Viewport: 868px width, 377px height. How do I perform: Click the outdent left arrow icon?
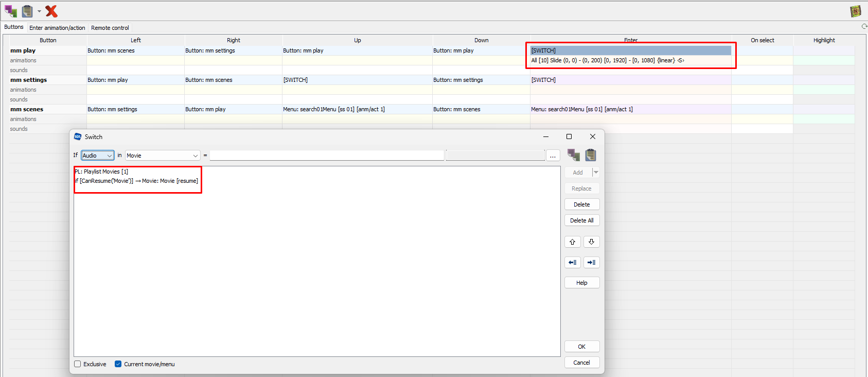coord(572,263)
